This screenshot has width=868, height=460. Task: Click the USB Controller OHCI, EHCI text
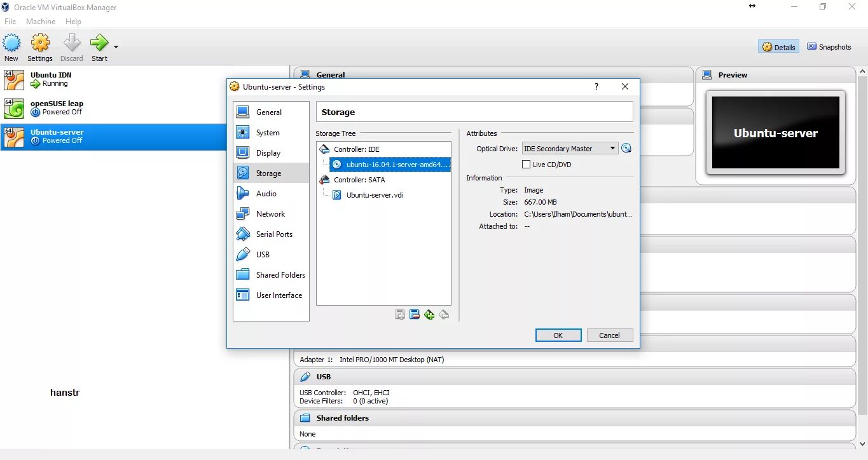click(x=345, y=393)
